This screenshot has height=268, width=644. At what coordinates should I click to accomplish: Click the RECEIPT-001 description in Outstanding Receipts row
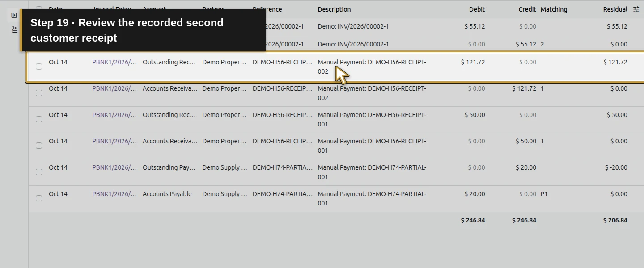click(x=372, y=119)
